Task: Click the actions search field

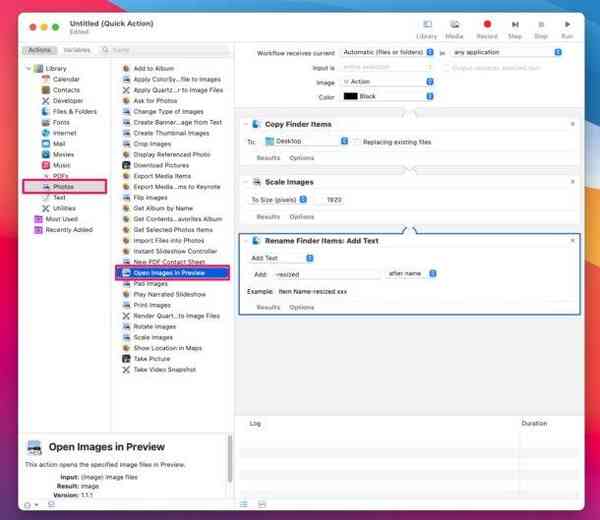Action: coord(165,50)
